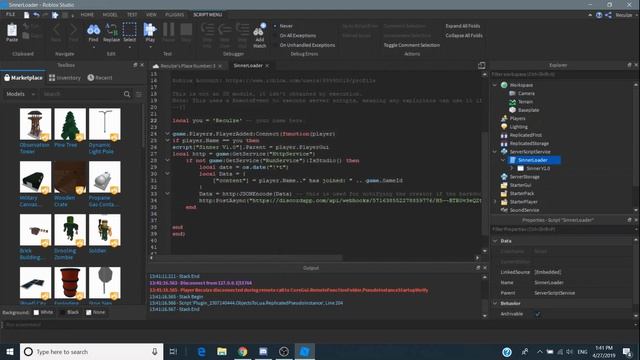Switch to the PLUGINS ribbon tab
Image resolution: width=640 pixels, height=360 pixels.
[x=174, y=15]
